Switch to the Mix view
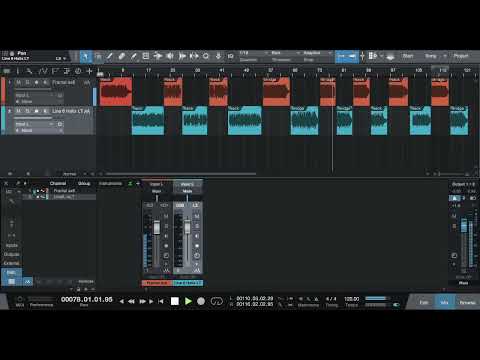The width and height of the screenshot is (480, 360). tap(444, 302)
